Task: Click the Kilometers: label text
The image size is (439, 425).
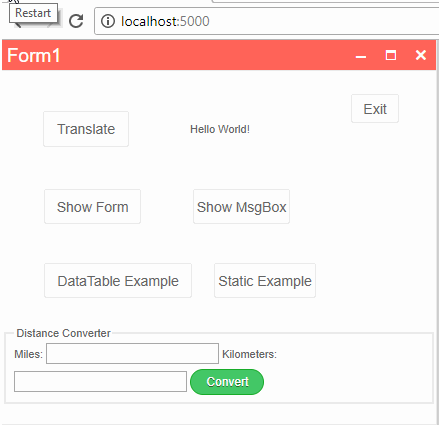Action: (x=249, y=354)
